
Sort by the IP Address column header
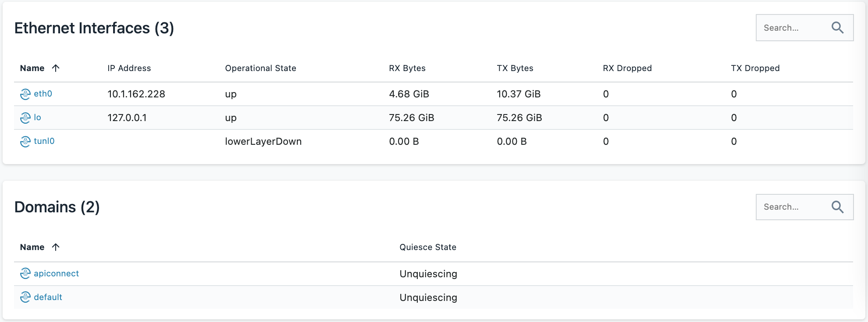pos(129,68)
